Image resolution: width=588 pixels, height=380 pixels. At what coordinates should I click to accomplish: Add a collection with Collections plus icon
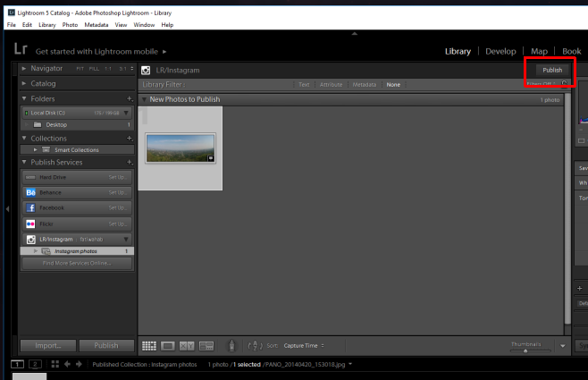130,139
